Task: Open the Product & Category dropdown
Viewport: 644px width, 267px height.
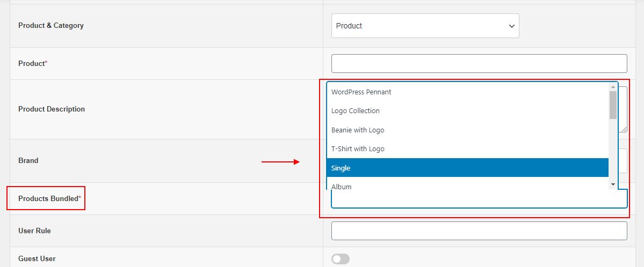Action: click(425, 26)
